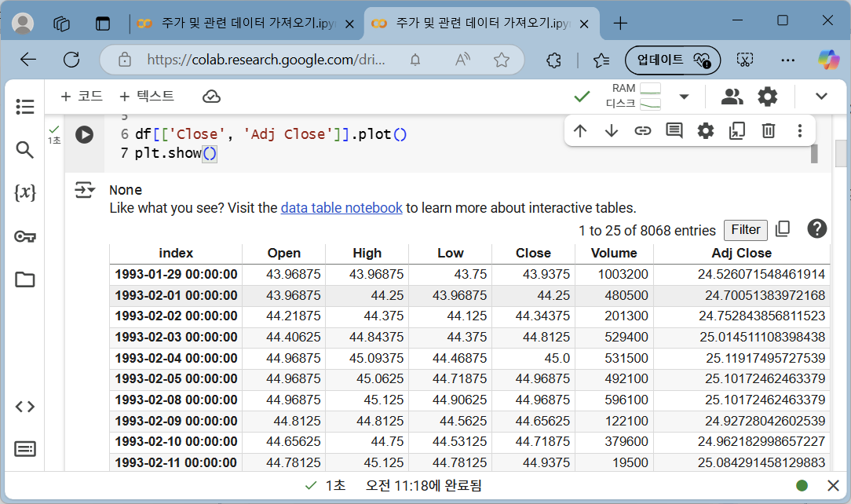Sort table by High column header
The width and height of the screenshot is (851, 504).
367,254
